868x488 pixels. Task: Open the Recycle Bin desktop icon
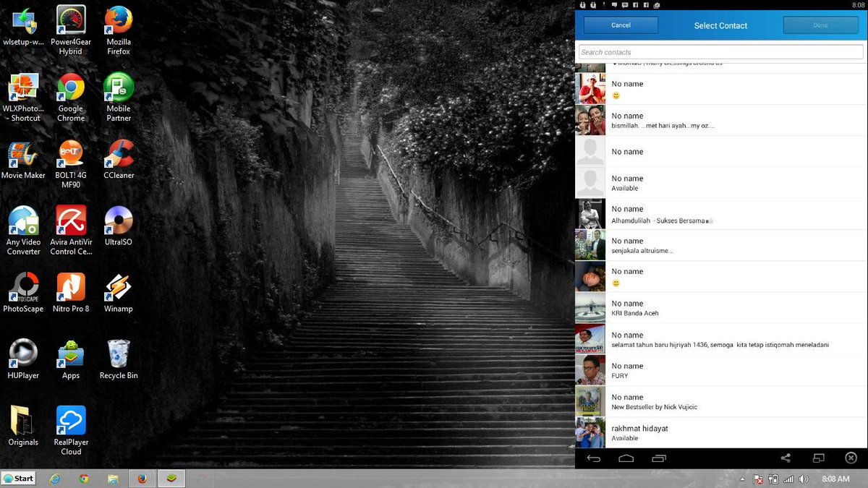point(119,359)
